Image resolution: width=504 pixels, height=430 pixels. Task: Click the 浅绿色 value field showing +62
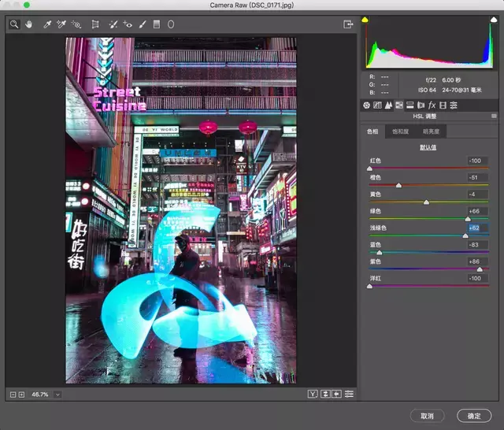(x=478, y=228)
